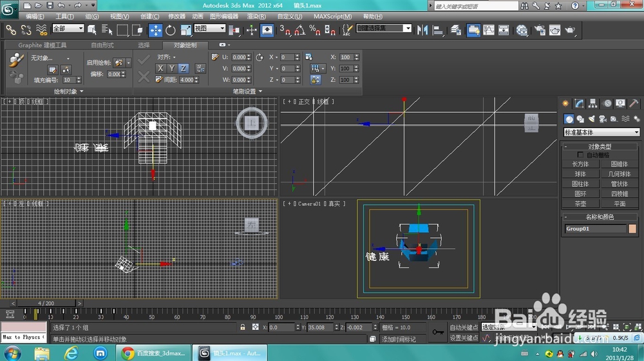644x361 pixels.
Task: Click the object color swatch beside Group01
Action: point(632,229)
